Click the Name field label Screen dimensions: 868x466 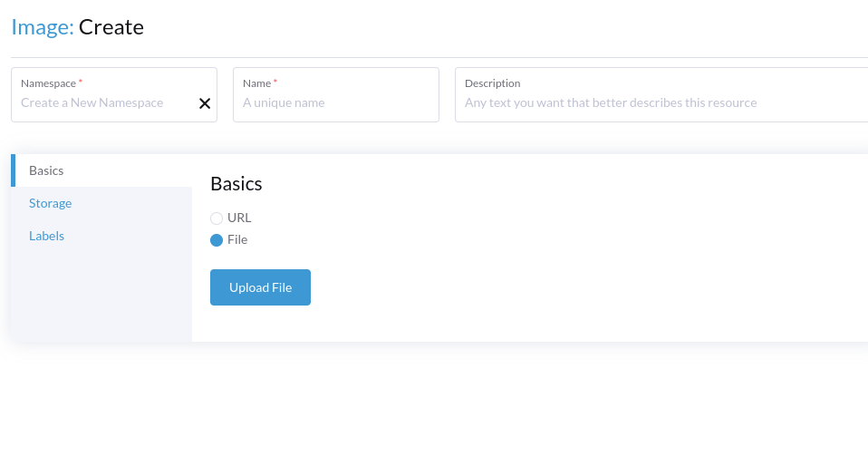pyautogui.click(x=257, y=83)
